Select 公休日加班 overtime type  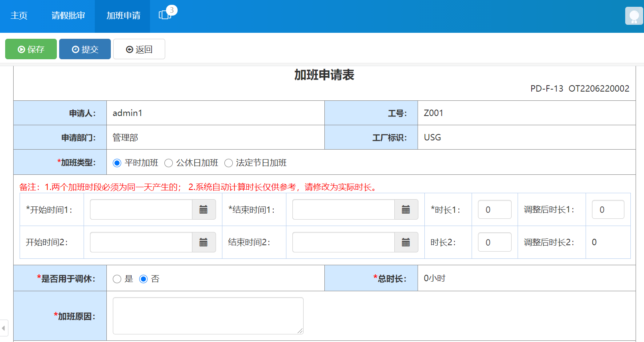click(169, 163)
